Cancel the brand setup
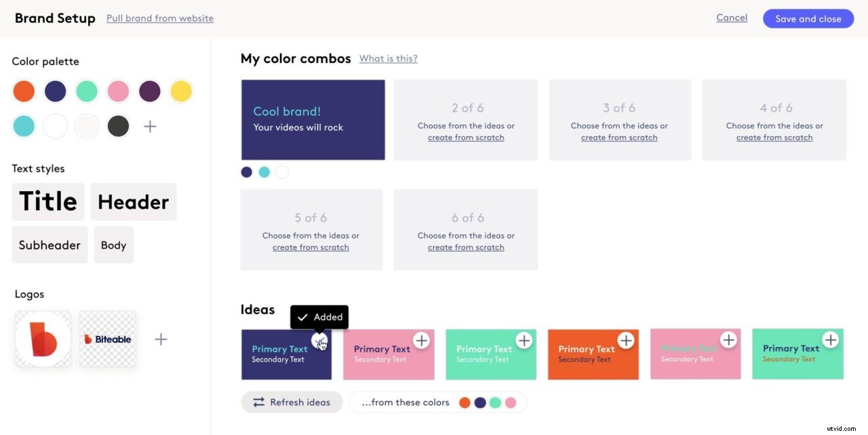Viewport: 868px width, 435px height. (732, 18)
